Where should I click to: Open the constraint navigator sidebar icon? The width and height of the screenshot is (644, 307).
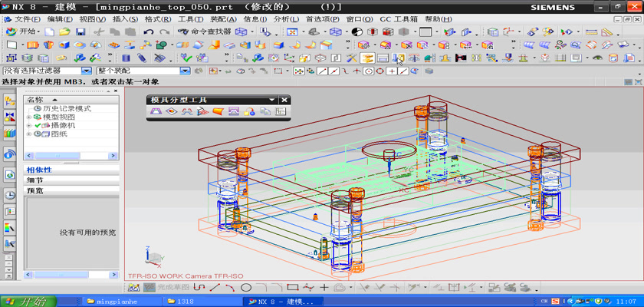point(10,117)
